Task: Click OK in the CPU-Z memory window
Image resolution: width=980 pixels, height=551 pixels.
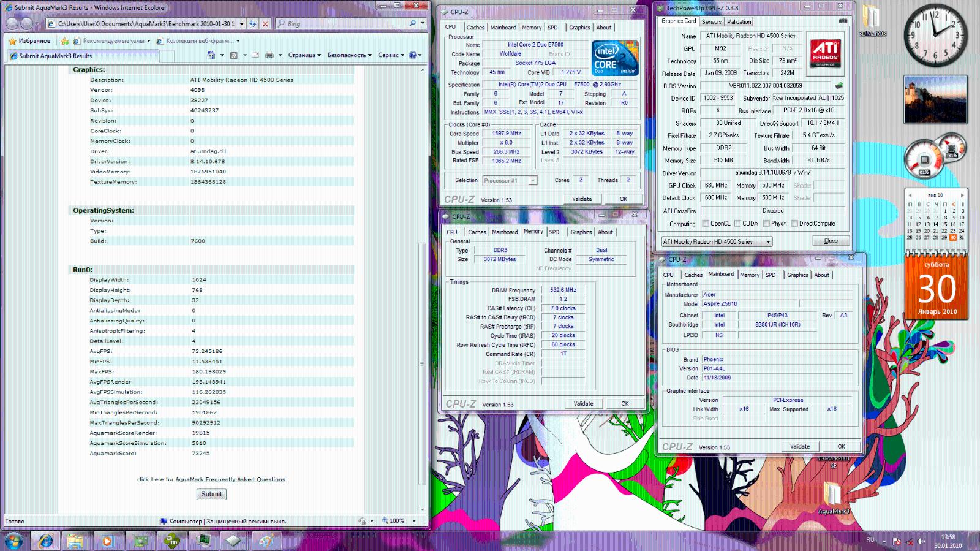Action: [x=625, y=404]
